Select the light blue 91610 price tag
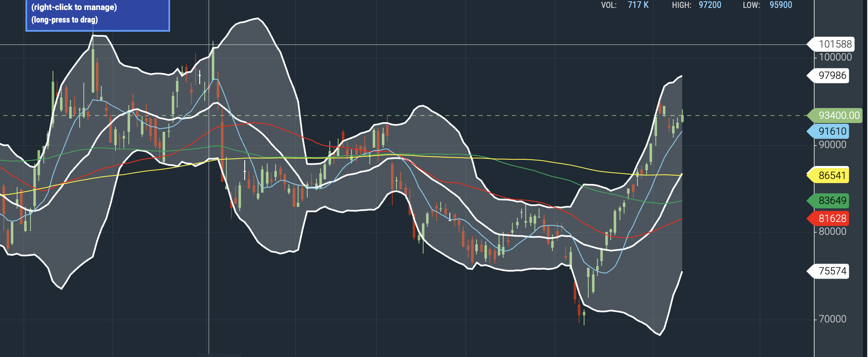This screenshot has width=868, height=357. [832, 131]
